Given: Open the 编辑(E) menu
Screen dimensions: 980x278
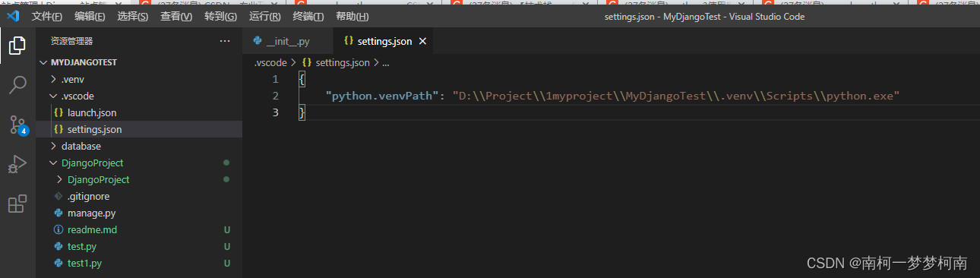Looking at the screenshot, I should coord(90,16).
